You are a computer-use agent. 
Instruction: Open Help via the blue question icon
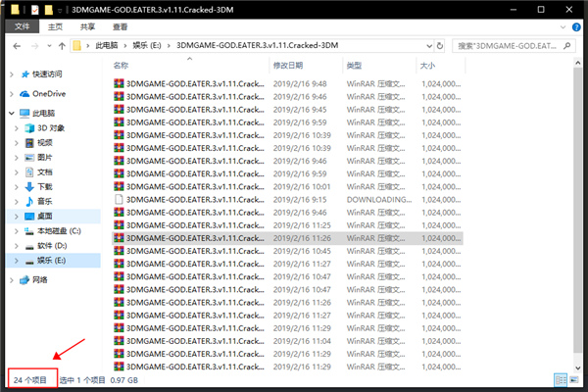point(576,27)
